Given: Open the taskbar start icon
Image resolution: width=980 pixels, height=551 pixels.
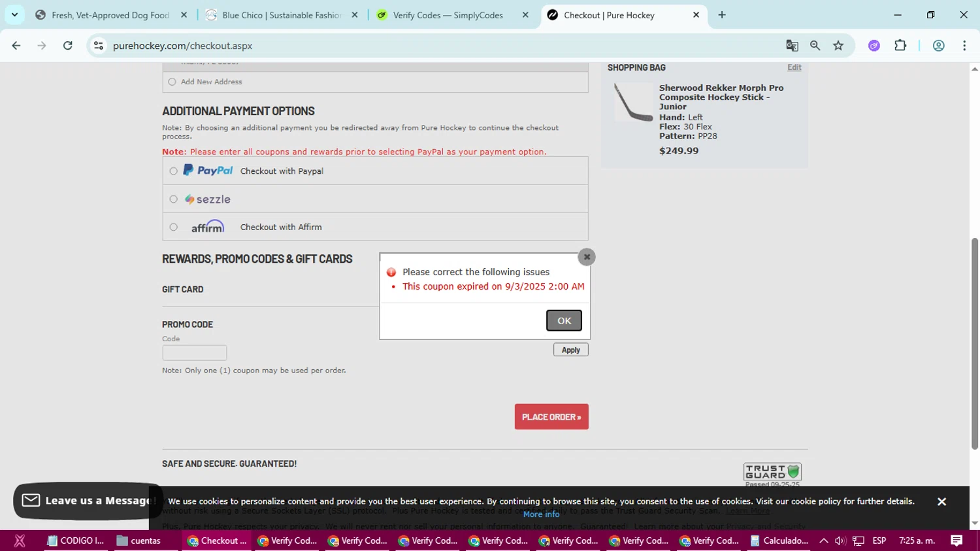Looking at the screenshot, I should pyautogui.click(x=20, y=541).
